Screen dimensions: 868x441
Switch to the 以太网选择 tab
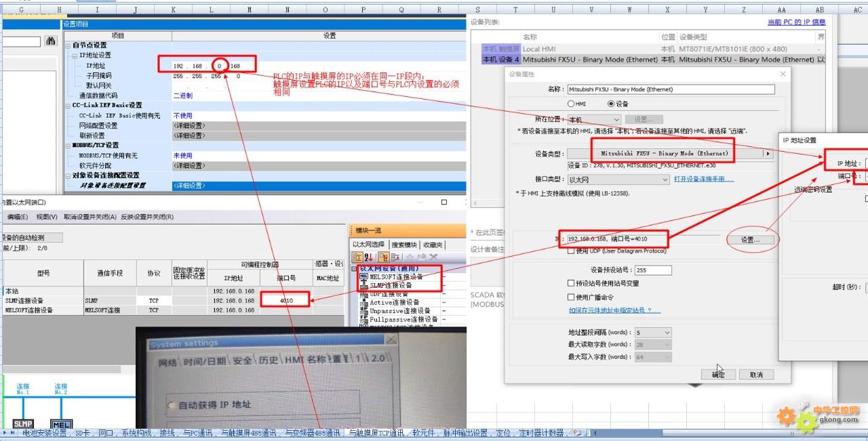tap(369, 245)
